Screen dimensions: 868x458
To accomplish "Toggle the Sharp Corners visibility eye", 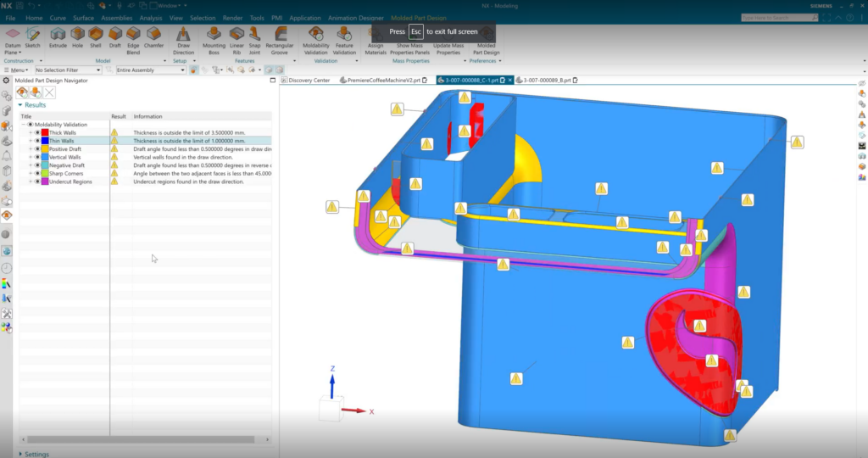I will 37,173.
